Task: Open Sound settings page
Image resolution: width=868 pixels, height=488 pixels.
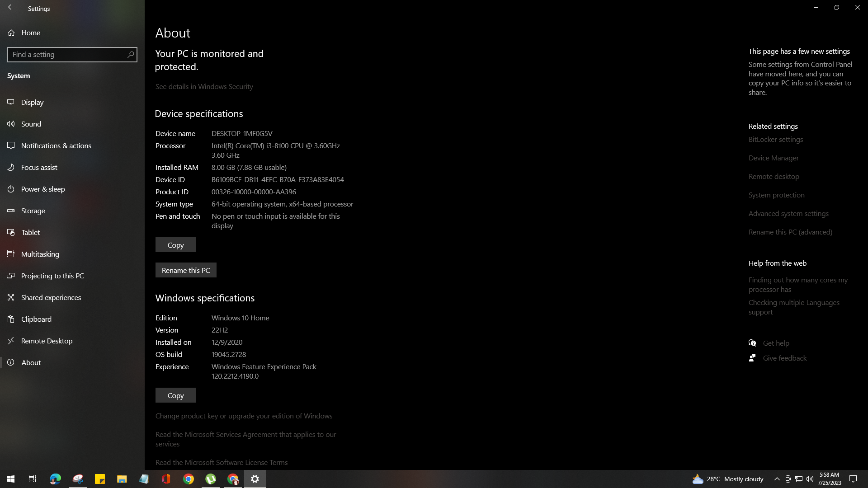Action: [31, 124]
